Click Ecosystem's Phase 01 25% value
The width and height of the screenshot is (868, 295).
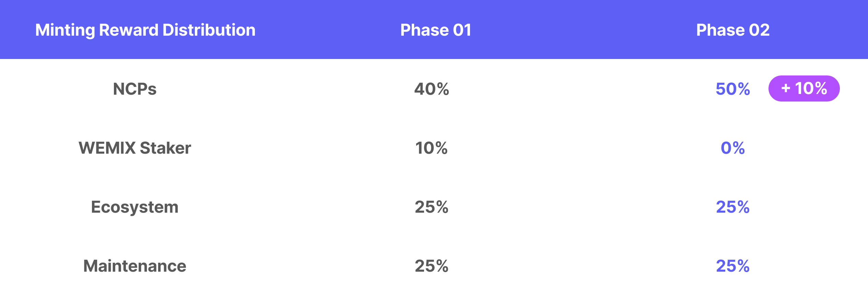tap(432, 207)
